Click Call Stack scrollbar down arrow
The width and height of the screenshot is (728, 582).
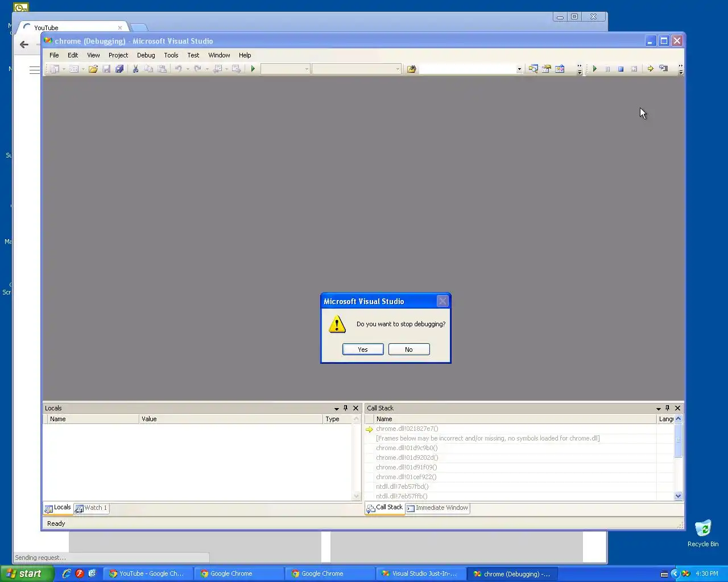[x=678, y=496]
